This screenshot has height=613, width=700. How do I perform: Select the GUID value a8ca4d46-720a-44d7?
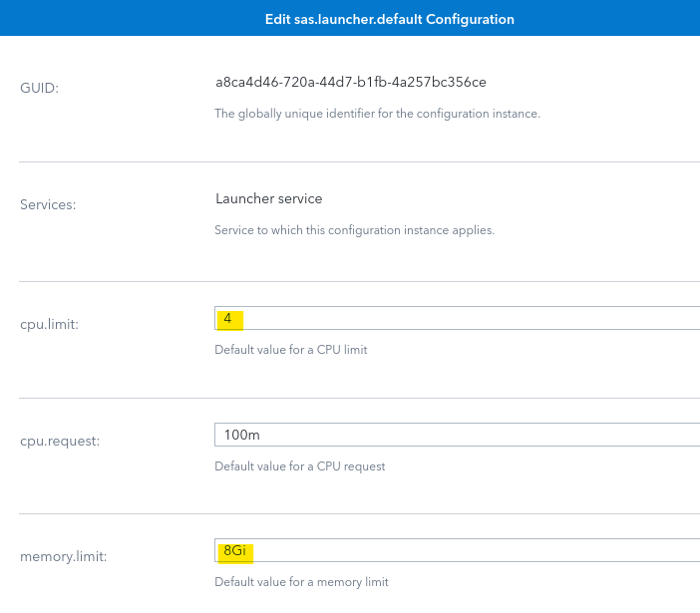(x=351, y=82)
